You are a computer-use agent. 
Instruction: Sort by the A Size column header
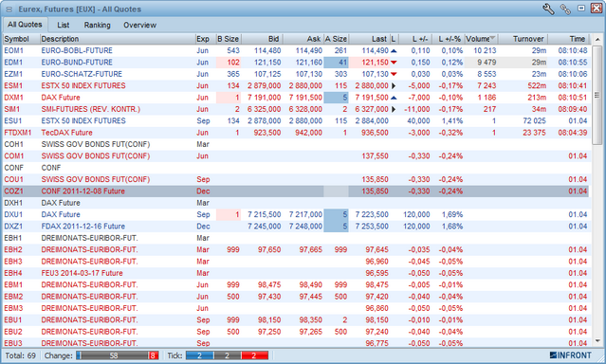coord(336,39)
